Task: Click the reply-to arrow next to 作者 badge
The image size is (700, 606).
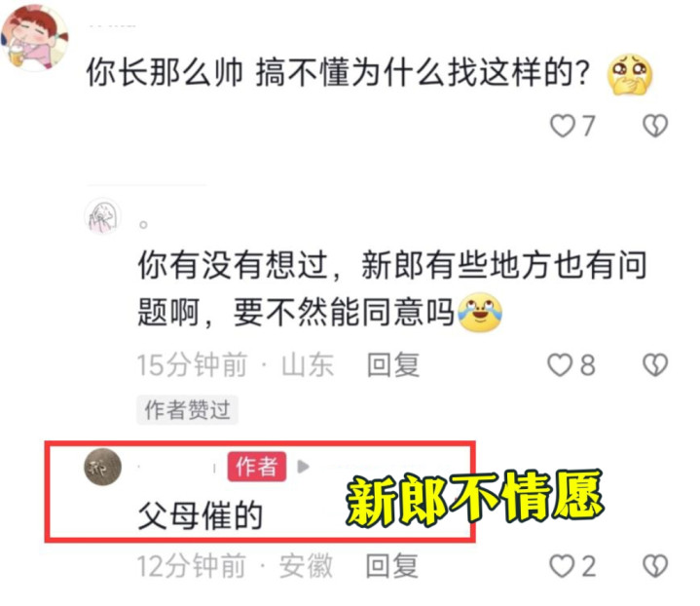Action: point(303,467)
